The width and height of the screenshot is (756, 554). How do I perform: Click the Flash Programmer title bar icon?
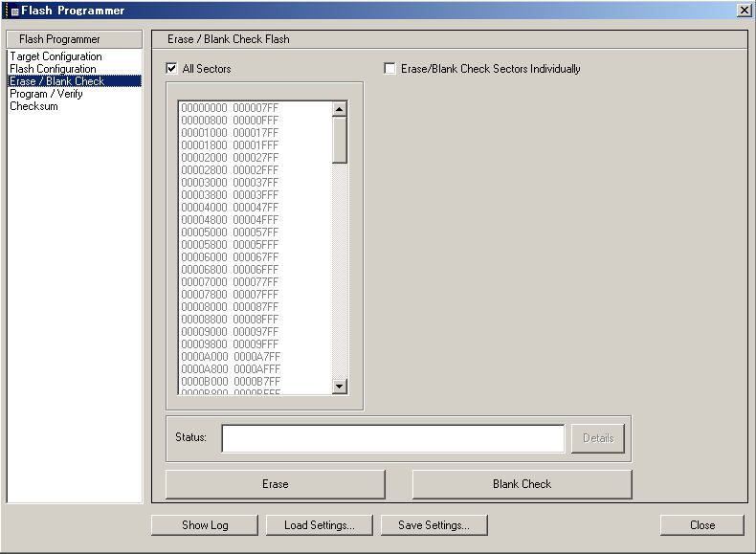click(x=13, y=11)
